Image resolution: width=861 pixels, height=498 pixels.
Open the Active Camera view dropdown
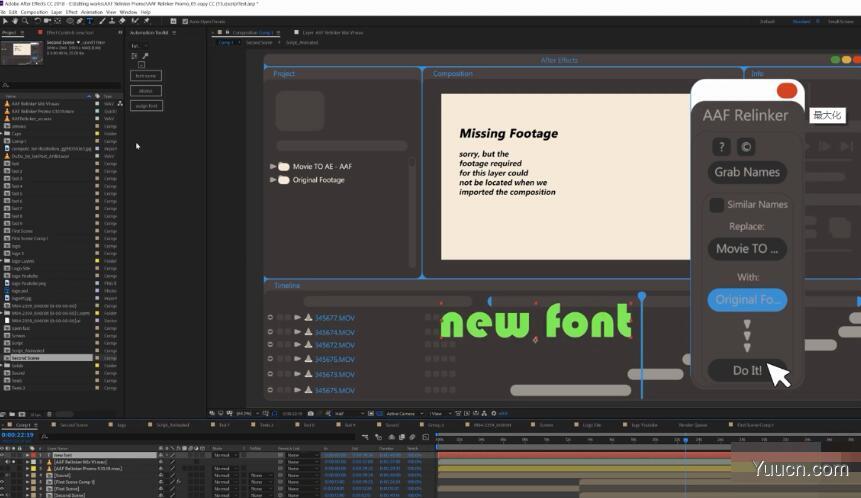[405, 413]
